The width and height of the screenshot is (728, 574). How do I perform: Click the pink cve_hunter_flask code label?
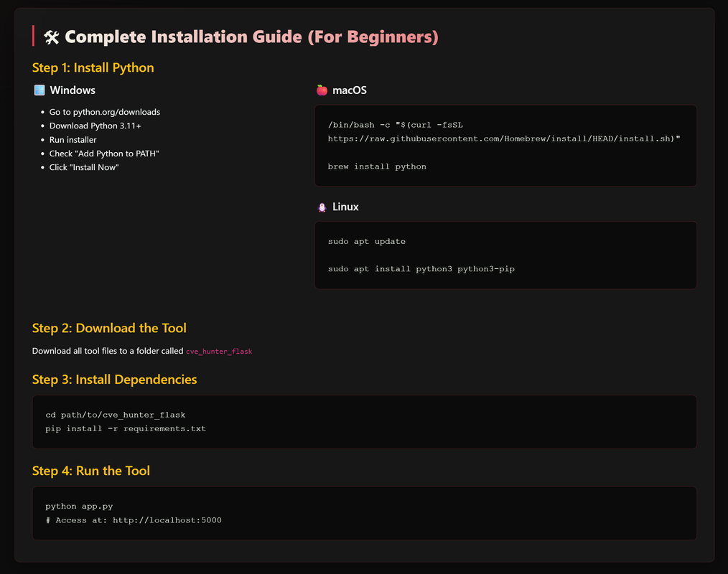tap(219, 352)
